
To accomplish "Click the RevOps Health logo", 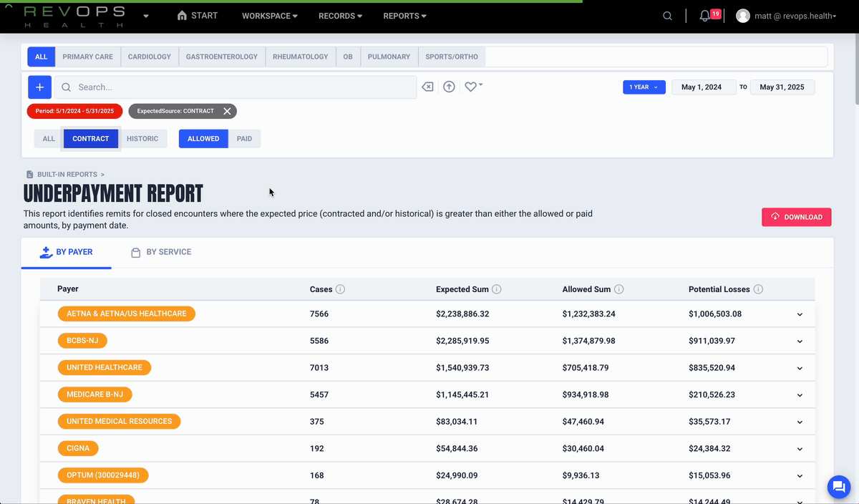I will point(73,17).
